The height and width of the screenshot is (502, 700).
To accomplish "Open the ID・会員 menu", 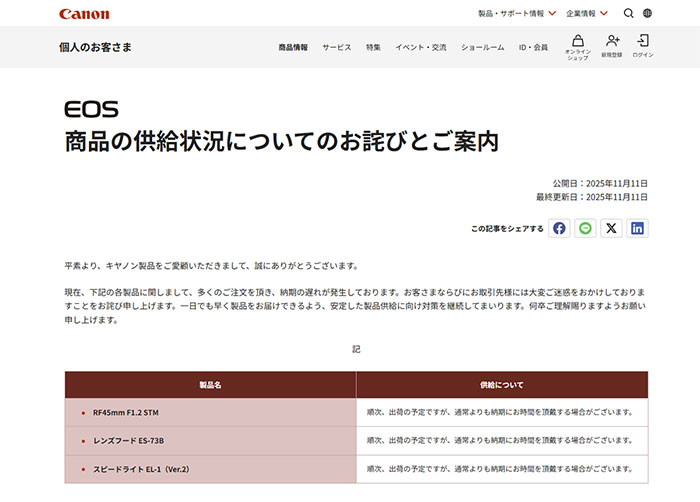I will coord(533,47).
